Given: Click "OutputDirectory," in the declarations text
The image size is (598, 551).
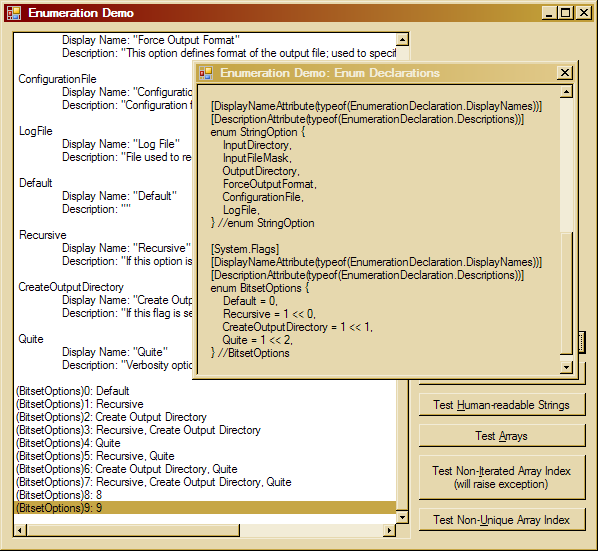Looking at the screenshot, I should 261,171.
